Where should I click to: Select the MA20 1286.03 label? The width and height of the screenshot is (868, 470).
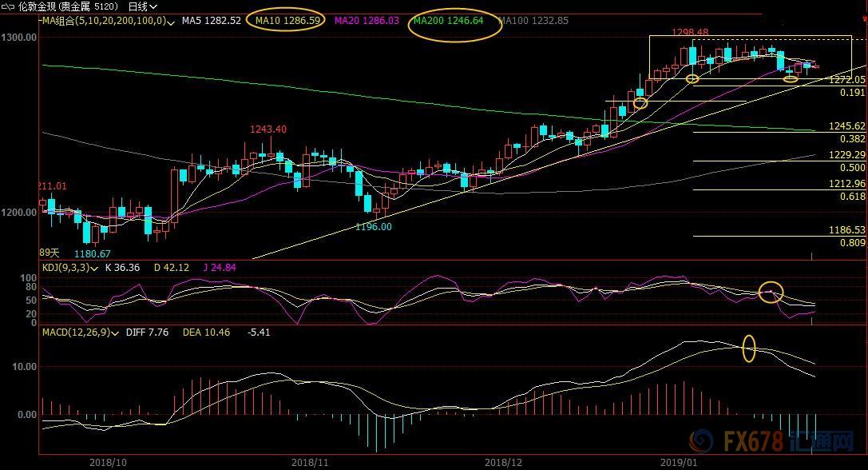pos(367,21)
